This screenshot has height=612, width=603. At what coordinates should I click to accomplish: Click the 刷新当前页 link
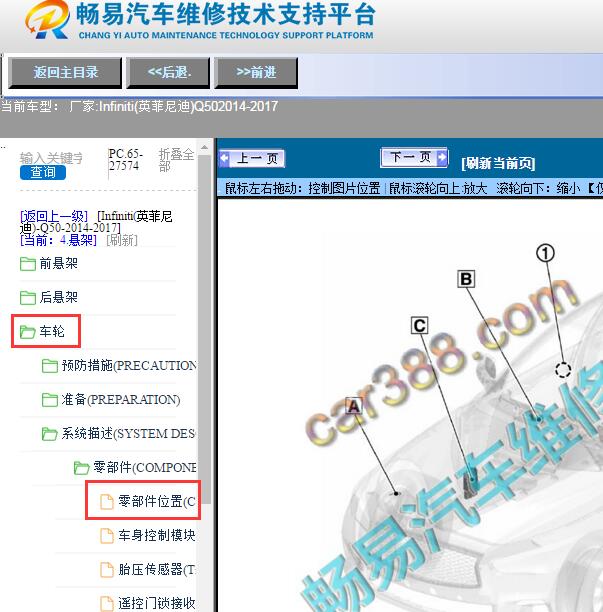click(x=498, y=163)
